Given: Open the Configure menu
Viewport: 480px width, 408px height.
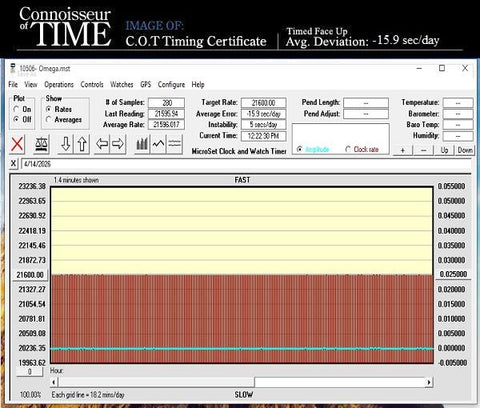Looking at the screenshot, I should coord(171,84).
